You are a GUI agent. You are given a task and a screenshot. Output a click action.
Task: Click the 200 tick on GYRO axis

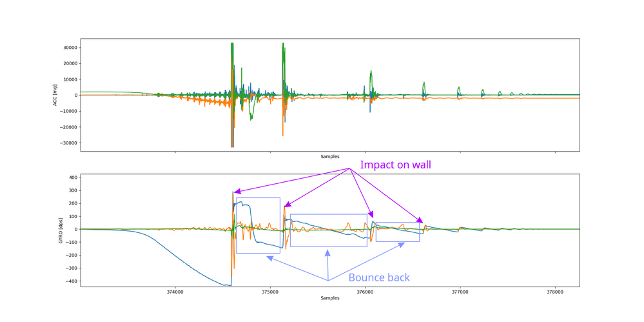point(74,203)
